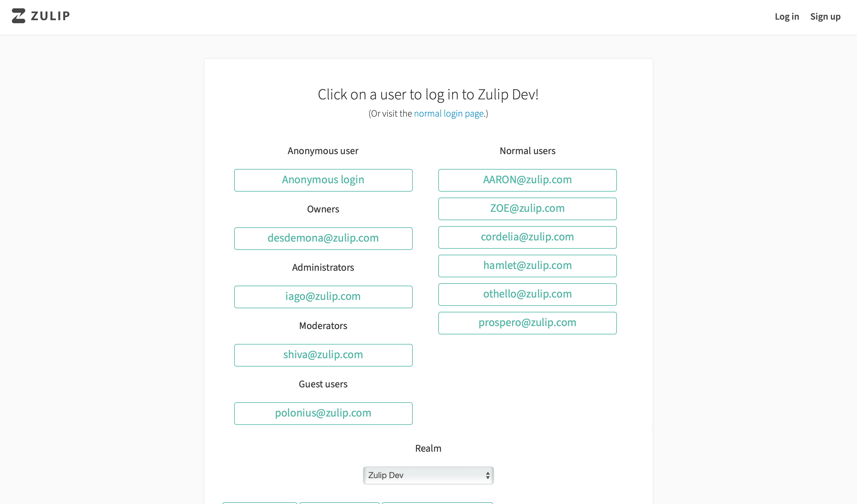The width and height of the screenshot is (857, 504).
Task: Click othello@zulip.com normal user
Action: pos(528,294)
